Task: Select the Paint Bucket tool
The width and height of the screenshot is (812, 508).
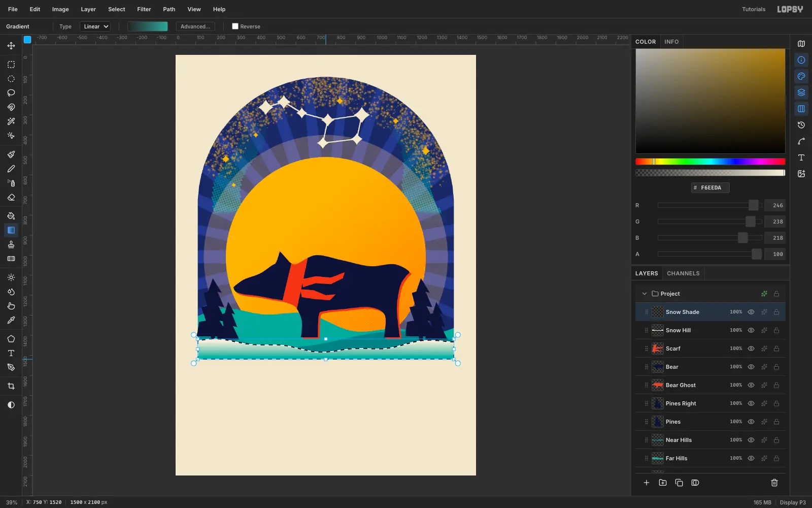Action: pos(11,216)
